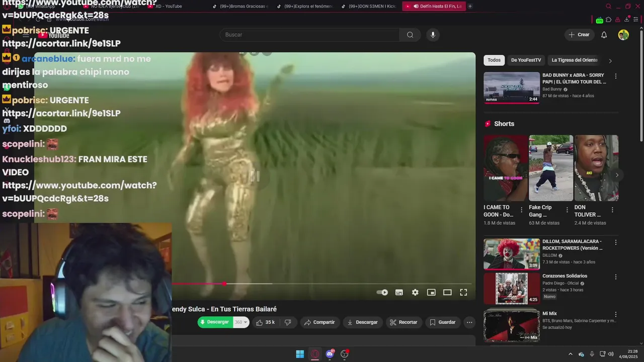Image resolution: width=644 pixels, height=362 pixels.
Task: Click the Compartir button
Action: (319, 322)
